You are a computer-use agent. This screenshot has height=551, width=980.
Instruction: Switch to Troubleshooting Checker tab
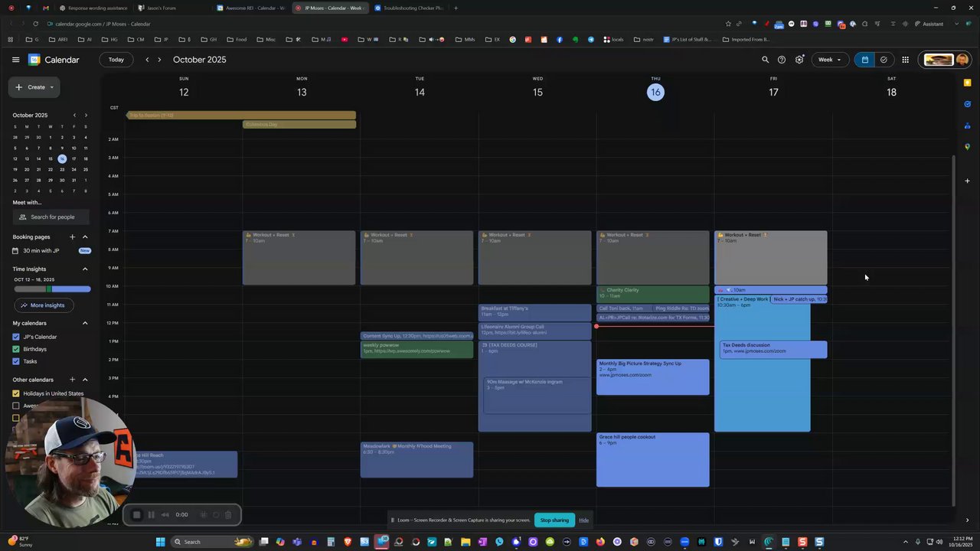(x=409, y=8)
